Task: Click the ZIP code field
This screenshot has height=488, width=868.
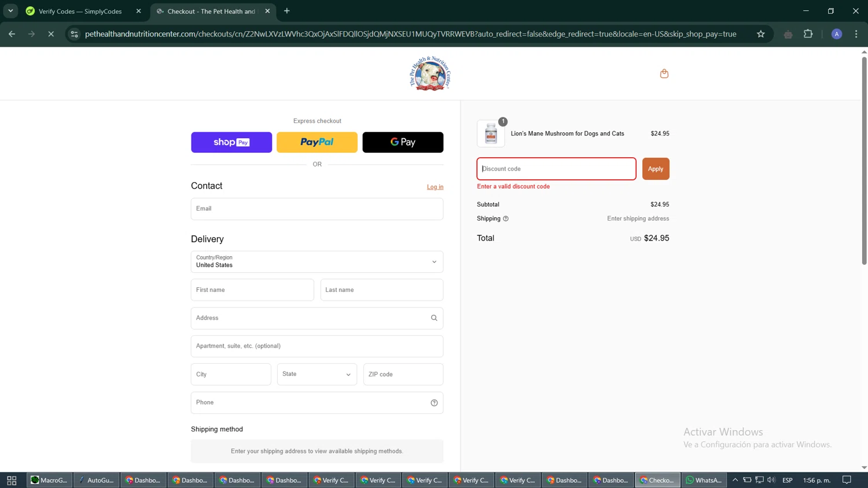Action: (x=403, y=374)
